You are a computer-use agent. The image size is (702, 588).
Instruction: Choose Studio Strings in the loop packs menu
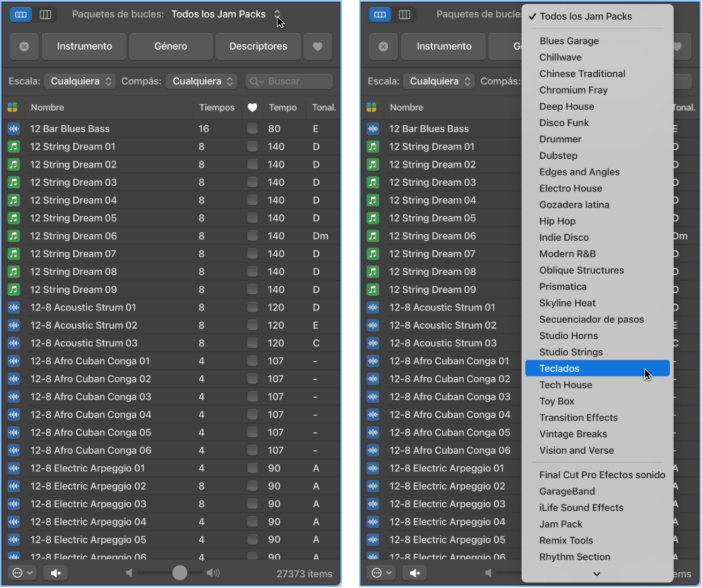coord(571,352)
